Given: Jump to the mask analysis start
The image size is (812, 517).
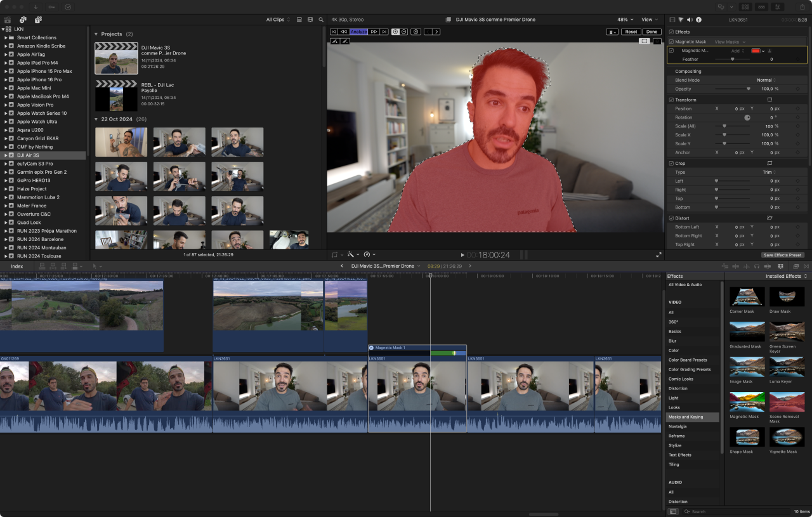Looking at the screenshot, I should tap(334, 32).
